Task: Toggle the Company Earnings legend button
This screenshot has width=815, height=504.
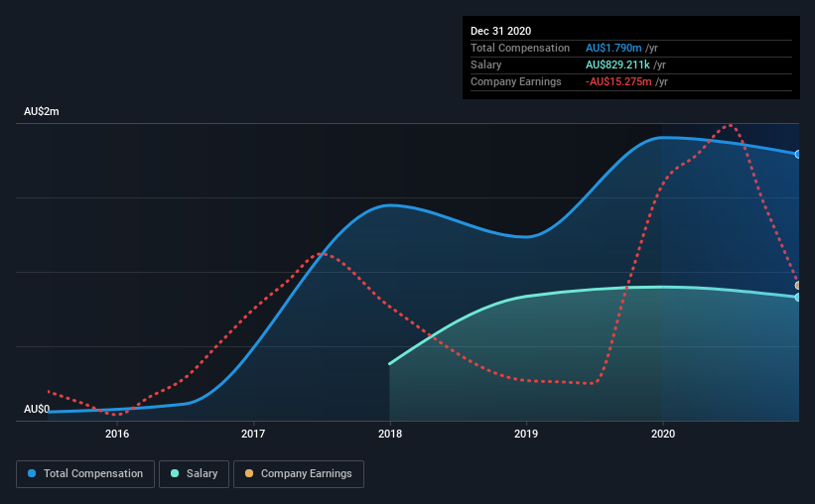Action: tap(299, 474)
